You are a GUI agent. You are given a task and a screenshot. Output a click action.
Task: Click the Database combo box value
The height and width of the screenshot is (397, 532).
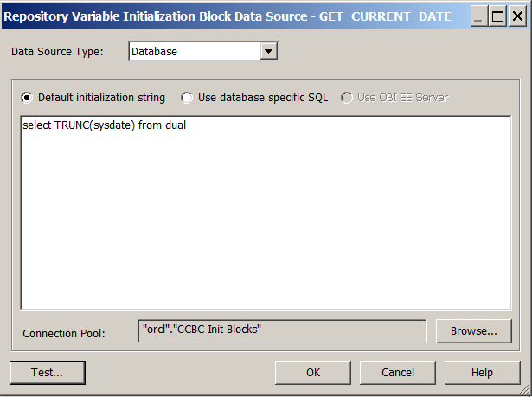click(x=195, y=52)
